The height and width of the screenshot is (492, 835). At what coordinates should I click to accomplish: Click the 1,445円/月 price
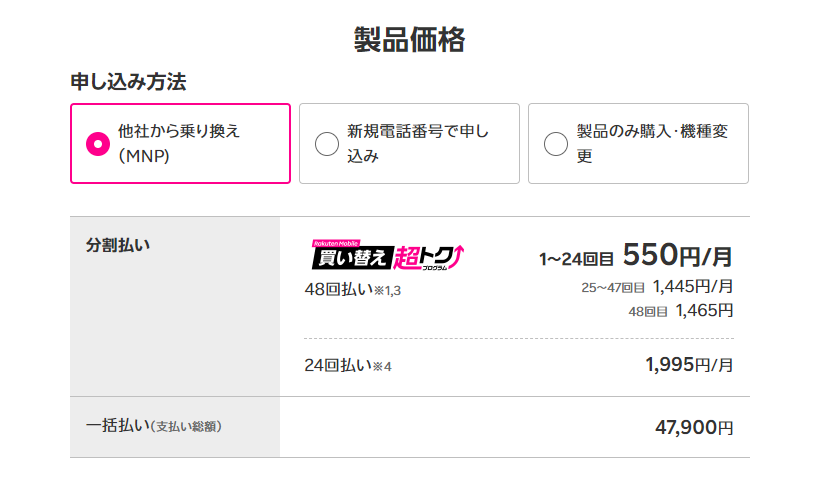692,287
